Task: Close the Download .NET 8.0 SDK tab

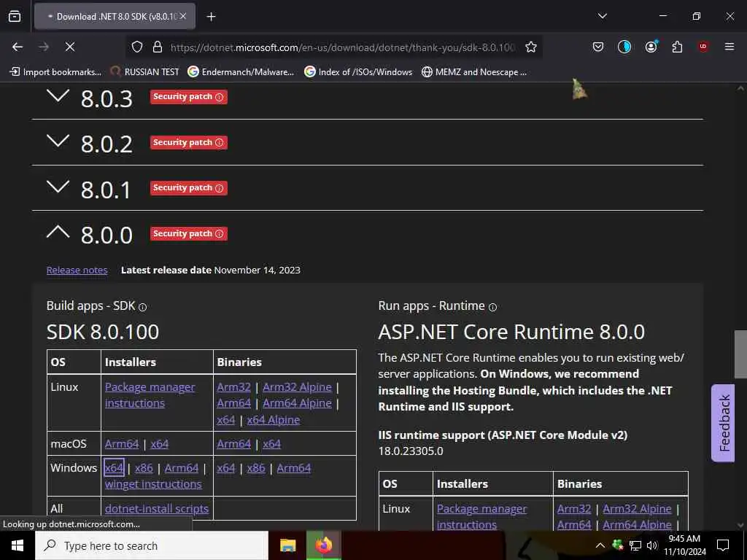Action: pyautogui.click(x=183, y=16)
